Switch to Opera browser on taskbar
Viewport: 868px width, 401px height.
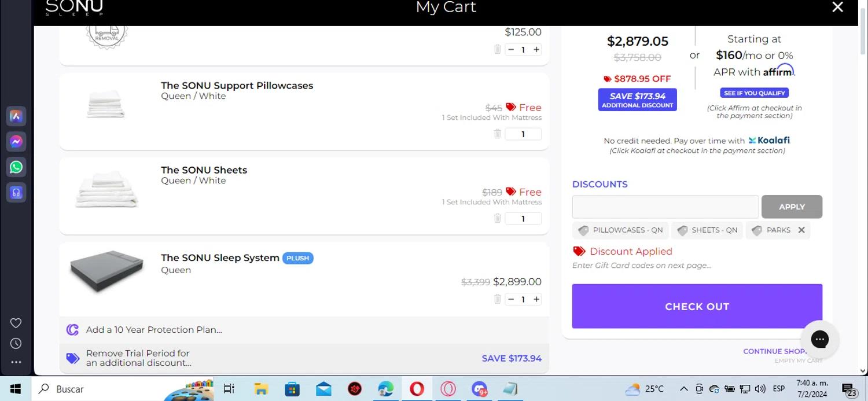pyautogui.click(x=417, y=389)
